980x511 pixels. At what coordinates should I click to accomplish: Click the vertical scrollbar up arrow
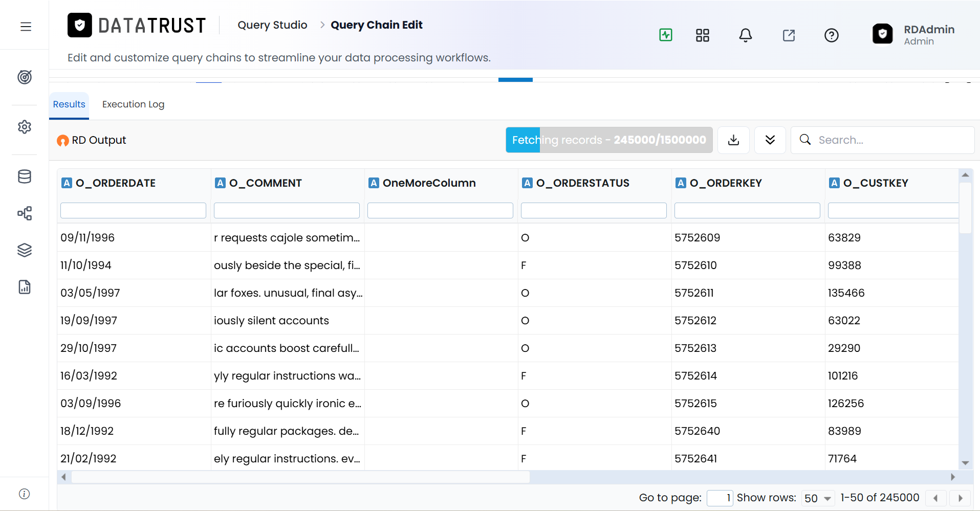(965, 175)
